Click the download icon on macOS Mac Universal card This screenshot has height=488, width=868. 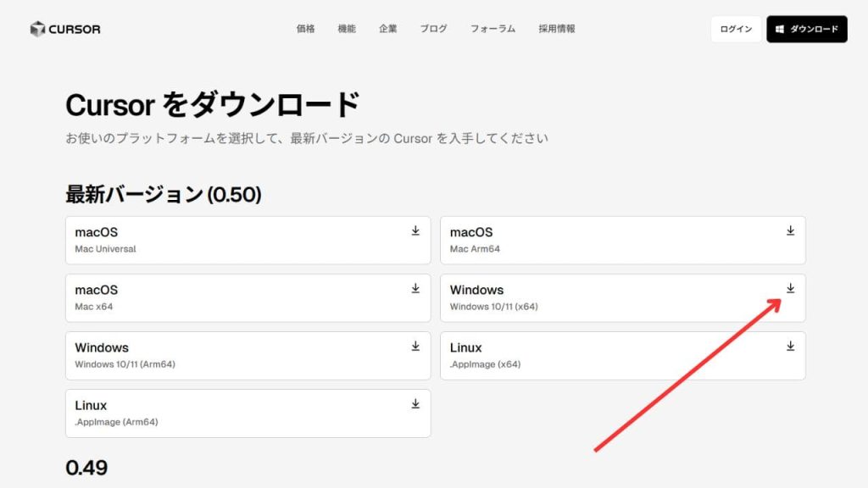(415, 230)
